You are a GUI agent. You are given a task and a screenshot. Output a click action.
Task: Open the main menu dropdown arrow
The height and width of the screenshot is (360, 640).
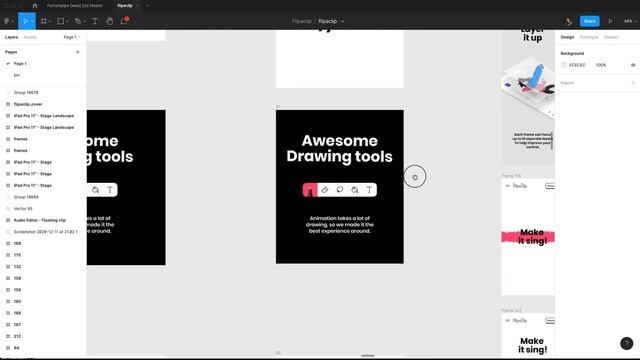13,21
